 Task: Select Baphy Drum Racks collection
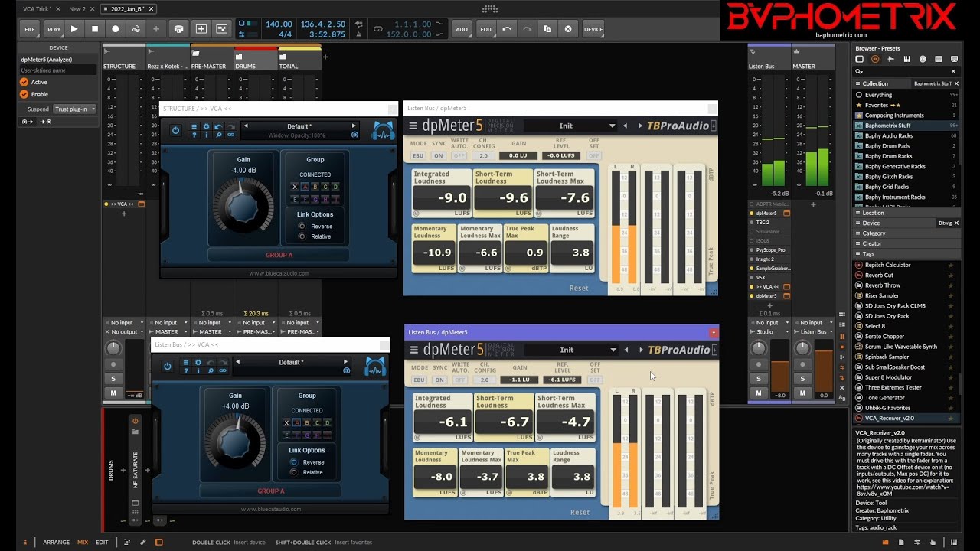[x=888, y=156]
